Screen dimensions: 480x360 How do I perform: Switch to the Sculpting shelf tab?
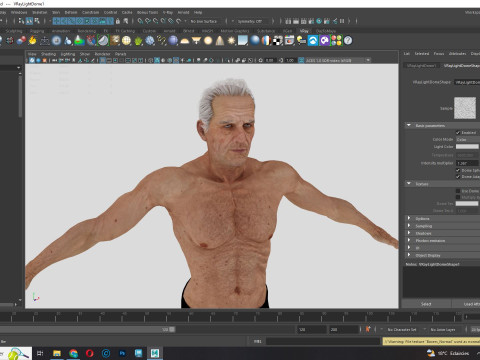[14, 31]
